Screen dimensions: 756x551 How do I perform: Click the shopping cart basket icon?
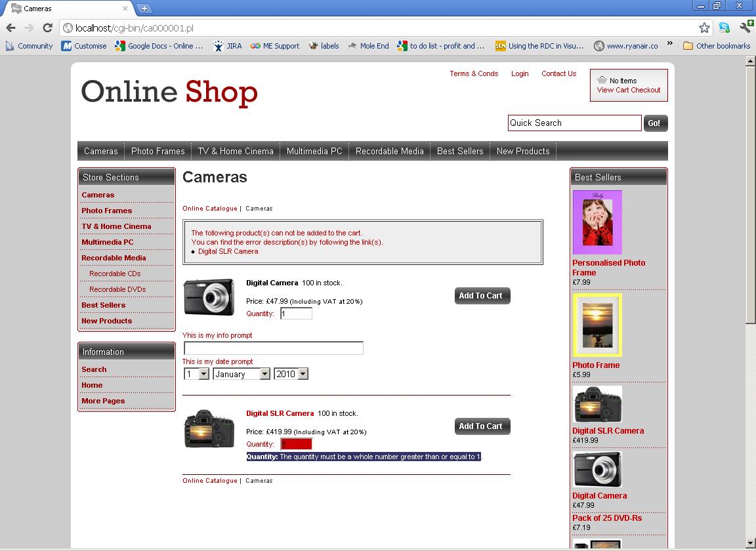(x=602, y=80)
